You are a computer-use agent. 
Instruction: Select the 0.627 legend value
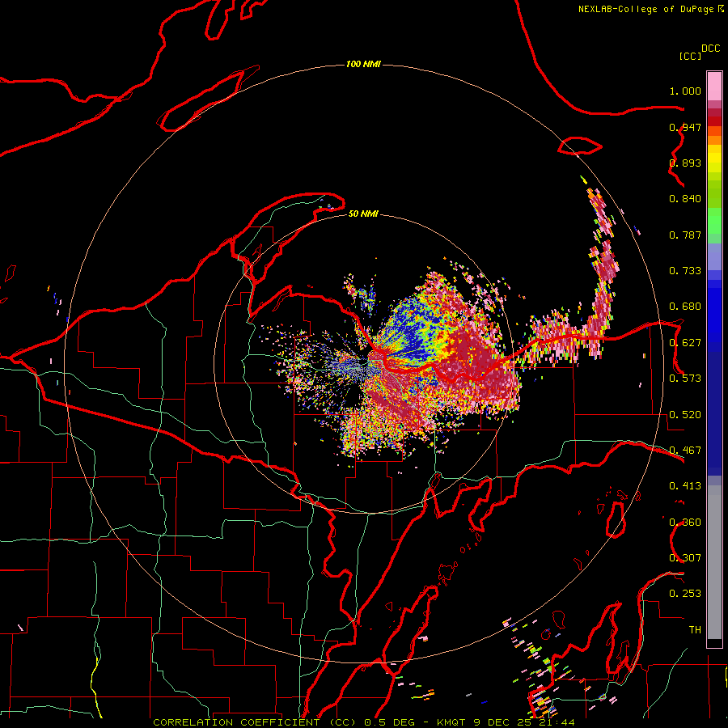(685, 343)
